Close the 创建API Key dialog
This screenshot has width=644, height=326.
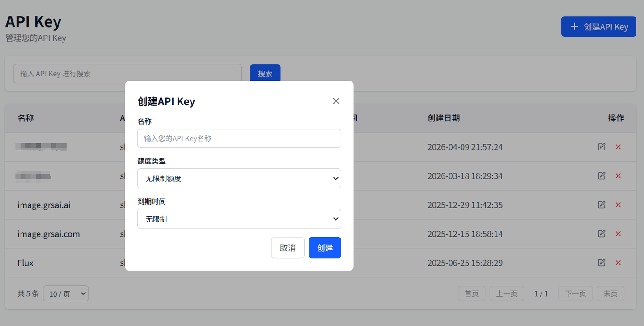tap(336, 101)
